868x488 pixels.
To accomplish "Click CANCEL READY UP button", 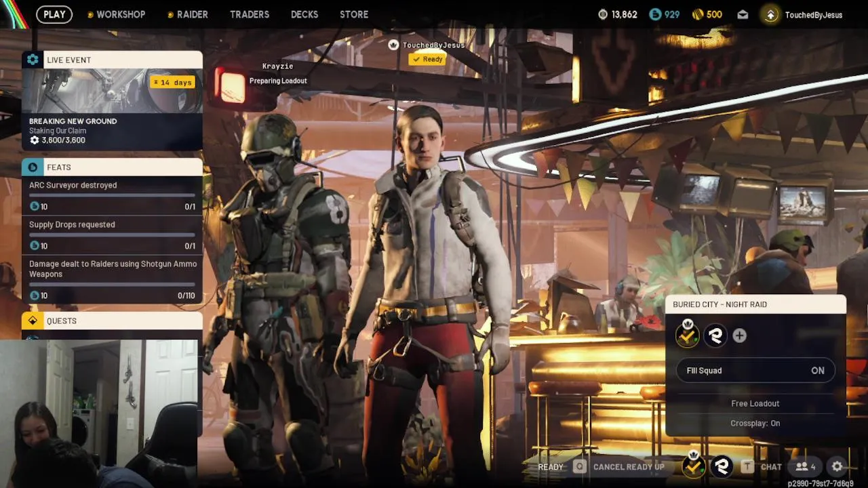I will coord(629,467).
